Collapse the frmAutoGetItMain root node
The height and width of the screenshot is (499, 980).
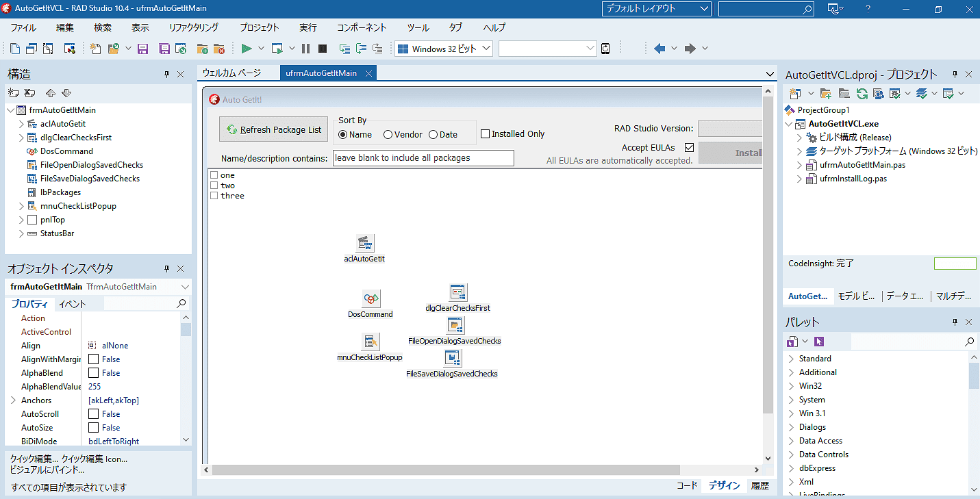tap(10, 110)
